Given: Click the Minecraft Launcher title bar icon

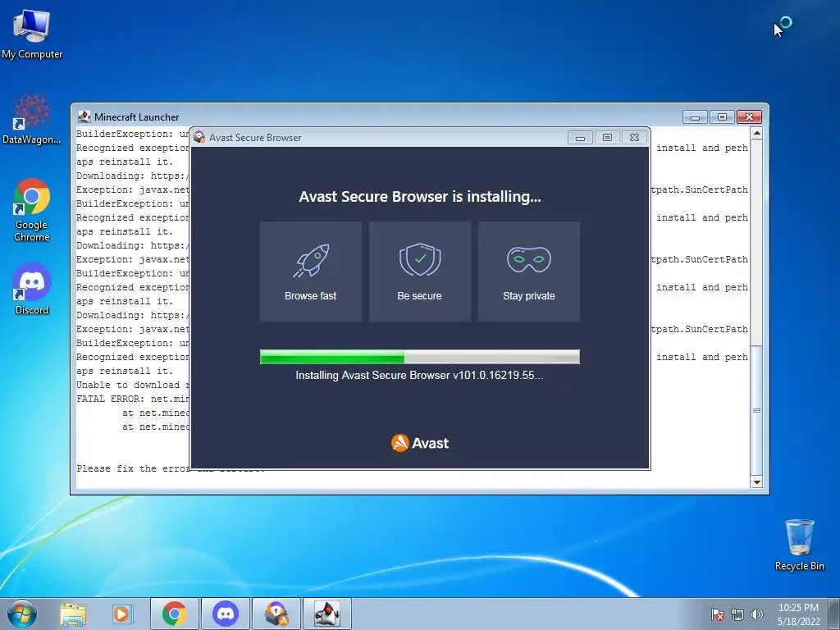Looking at the screenshot, I should (84, 116).
